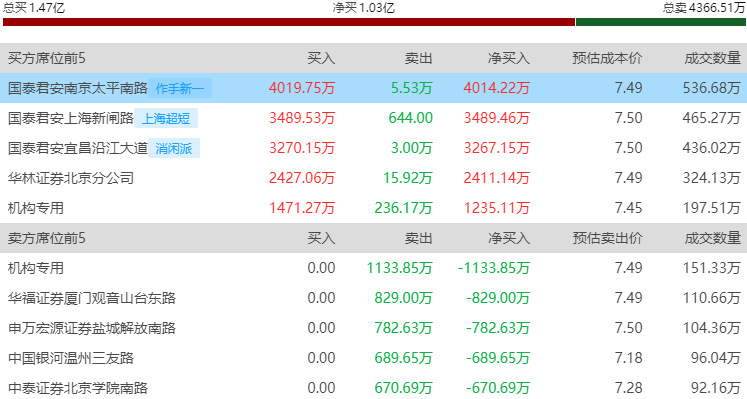Viewport: 747px width, 399px height.
Task: Click the estimated sell price 7.18
Action: click(x=628, y=358)
